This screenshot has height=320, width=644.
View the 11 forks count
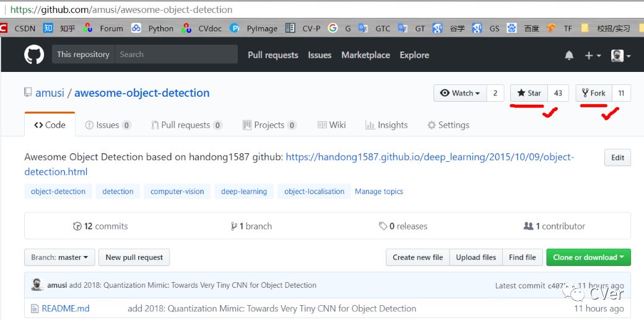622,94
